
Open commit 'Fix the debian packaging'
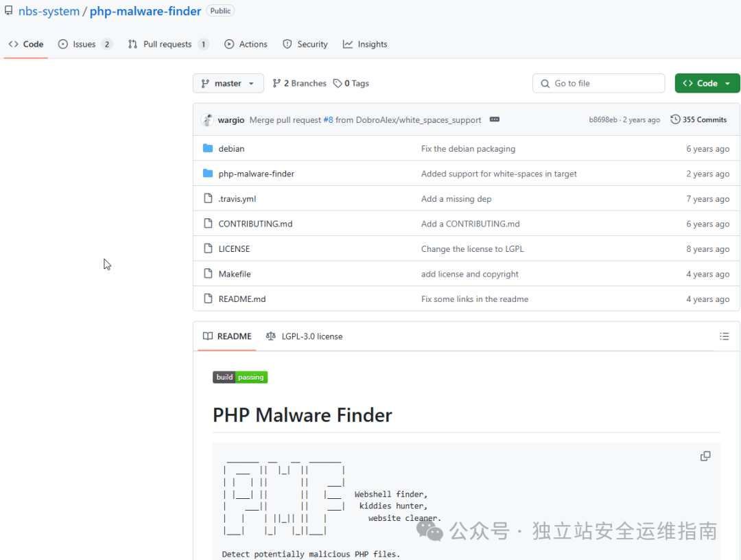[x=468, y=148]
